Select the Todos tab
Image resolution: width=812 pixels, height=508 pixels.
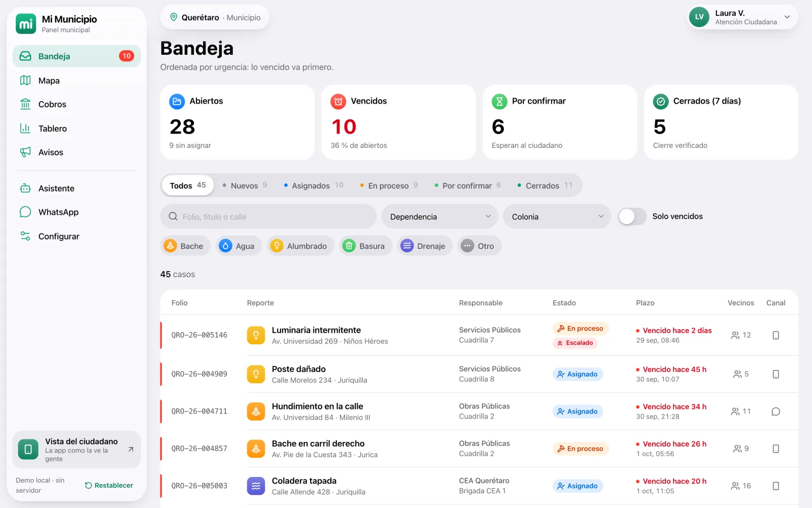click(188, 185)
